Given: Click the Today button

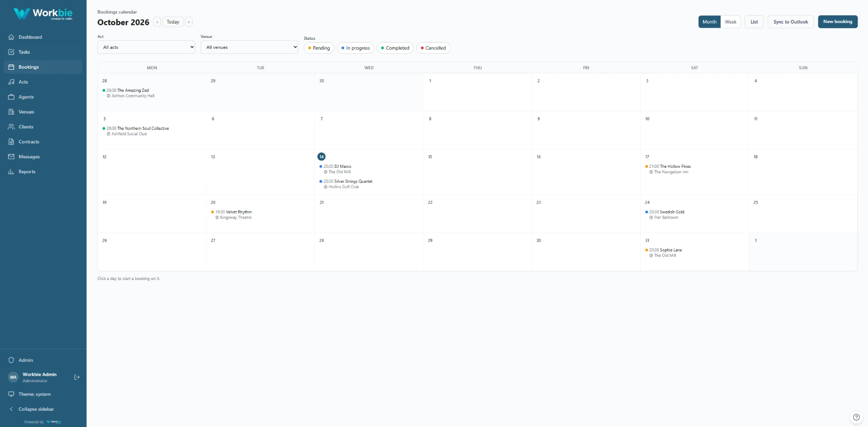Looking at the screenshot, I should coord(173,22).
